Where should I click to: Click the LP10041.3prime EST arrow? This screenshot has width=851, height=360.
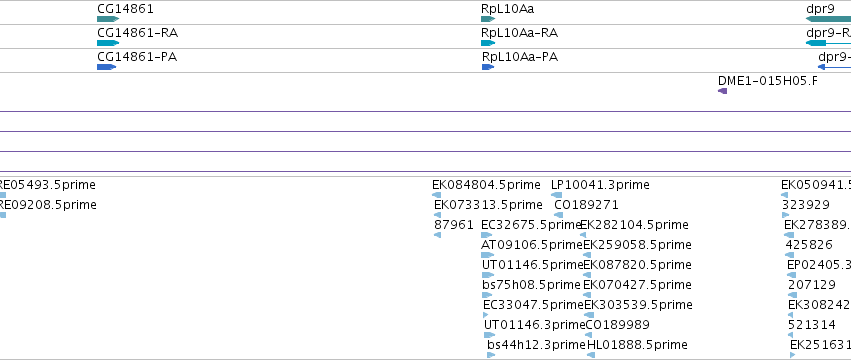(556, 195)
